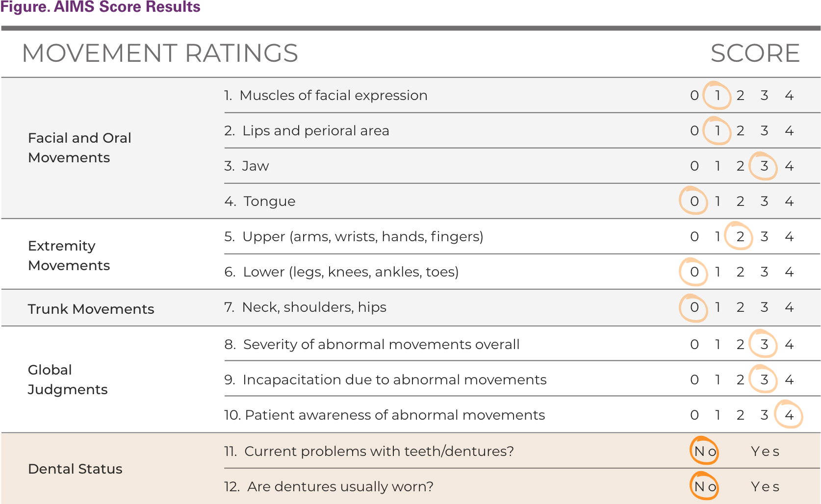
Task: Click the Extremity Movements category label
Action: coord(69,255)
